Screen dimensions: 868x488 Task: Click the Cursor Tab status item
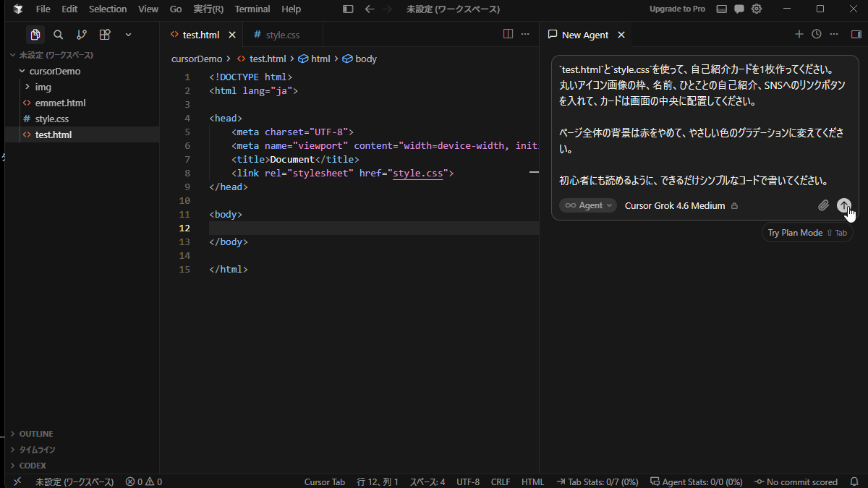pyautogui.click(x=325, y=481)
